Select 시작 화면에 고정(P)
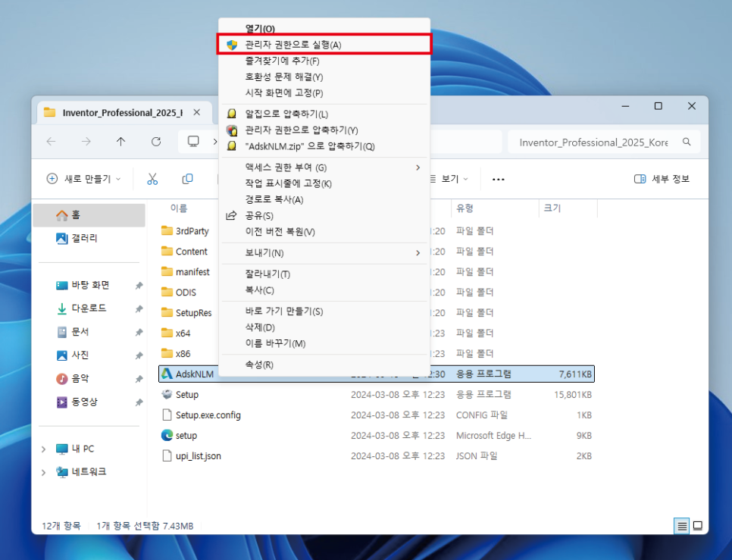This screenshot has height=560, width=732. [324, 93]
